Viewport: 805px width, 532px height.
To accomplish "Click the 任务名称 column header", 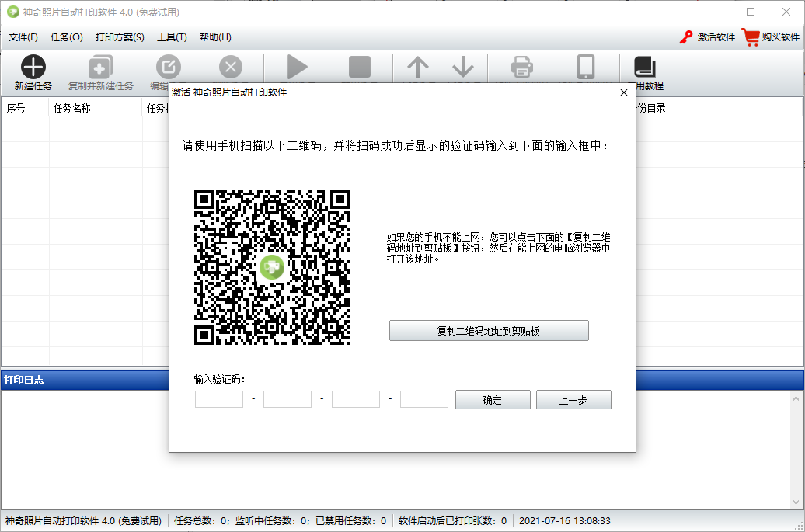I will pyautogui.click(x=96, y=108).
